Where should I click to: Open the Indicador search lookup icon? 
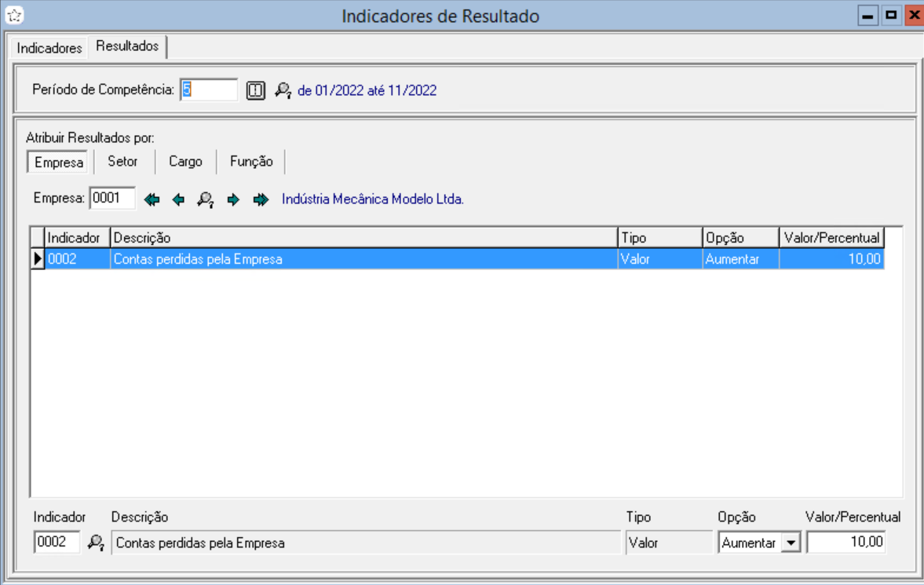tap(96, 543)
